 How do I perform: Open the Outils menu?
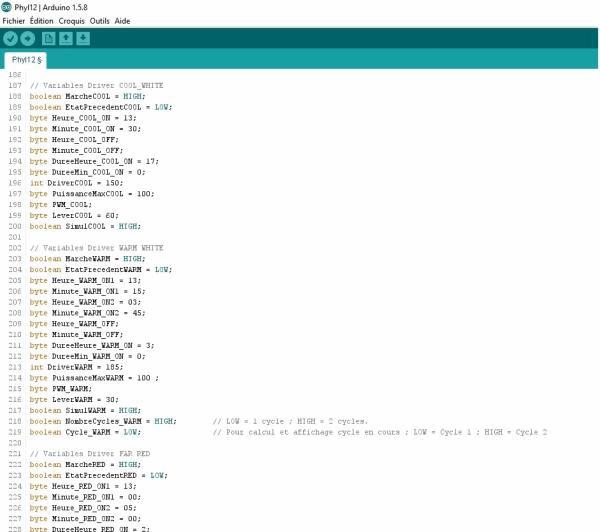99,21
